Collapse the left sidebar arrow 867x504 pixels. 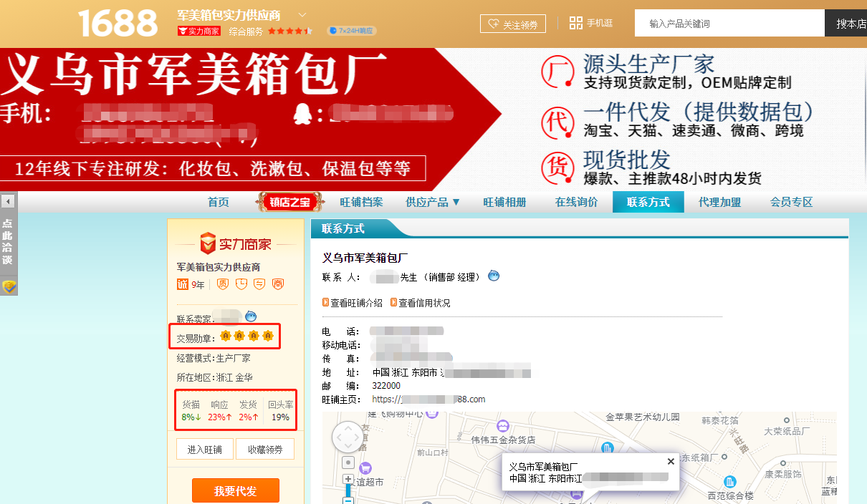[8, 201]
